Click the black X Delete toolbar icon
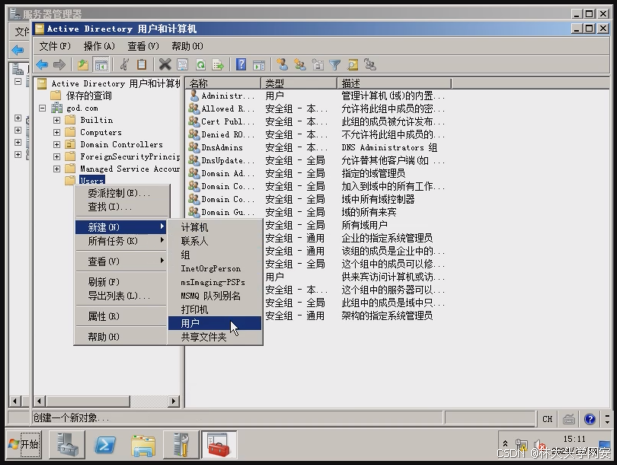 point(165,65)
